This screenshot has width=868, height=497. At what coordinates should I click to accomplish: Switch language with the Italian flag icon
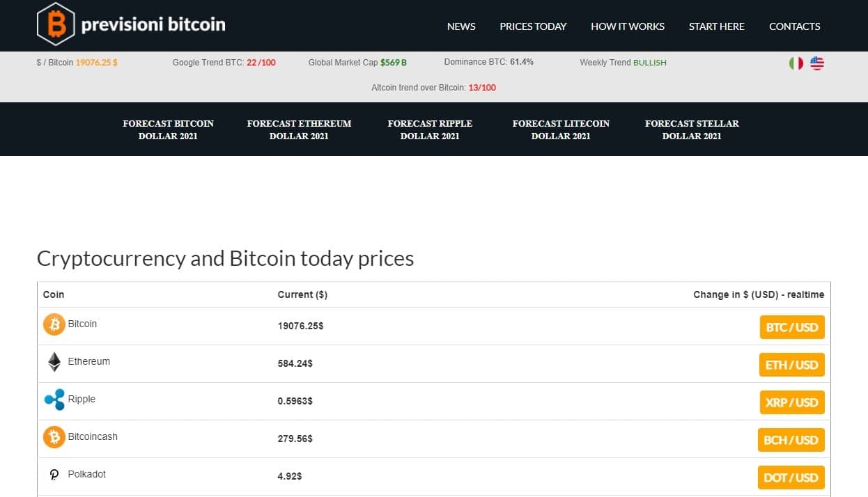[796, 63]
